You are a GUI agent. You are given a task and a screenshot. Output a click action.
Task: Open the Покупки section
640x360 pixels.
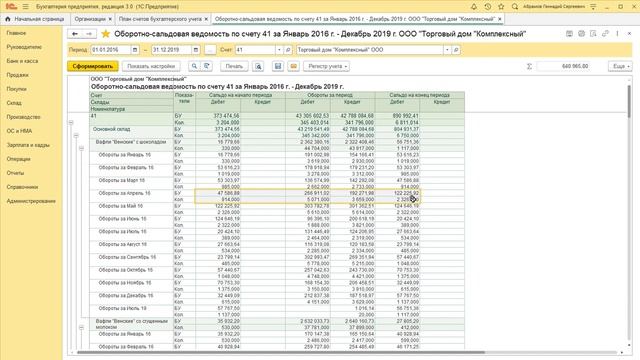pyautogui.click(x=16, y=89)
